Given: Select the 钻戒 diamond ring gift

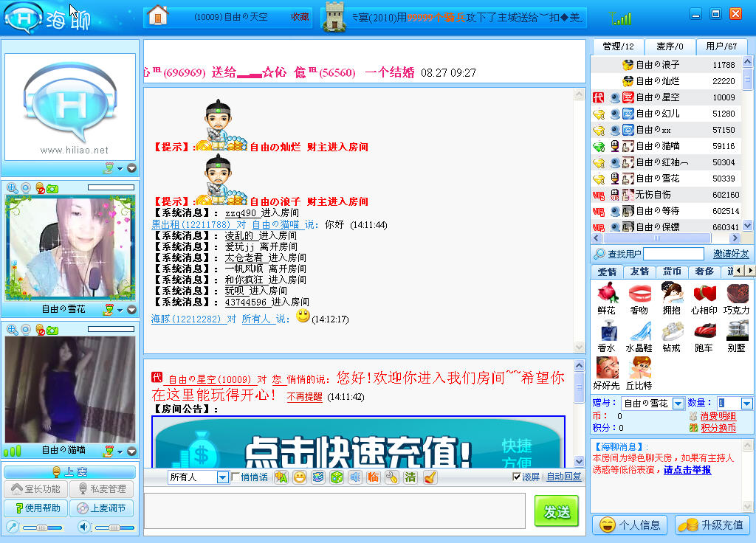Looking at the screenshot, I should coord(671,336).
